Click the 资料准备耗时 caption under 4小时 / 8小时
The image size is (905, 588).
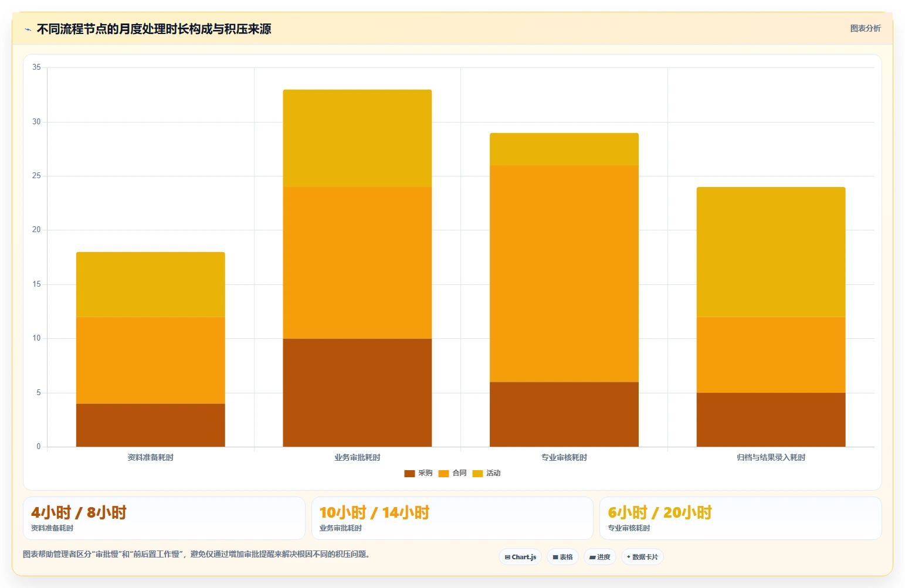[52, 528]
